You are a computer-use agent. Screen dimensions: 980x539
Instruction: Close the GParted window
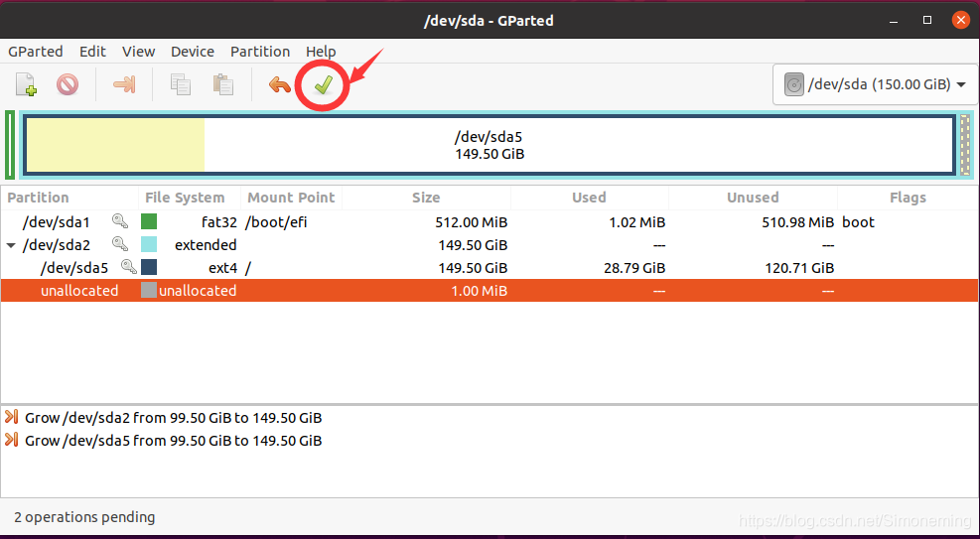(960, 20)
